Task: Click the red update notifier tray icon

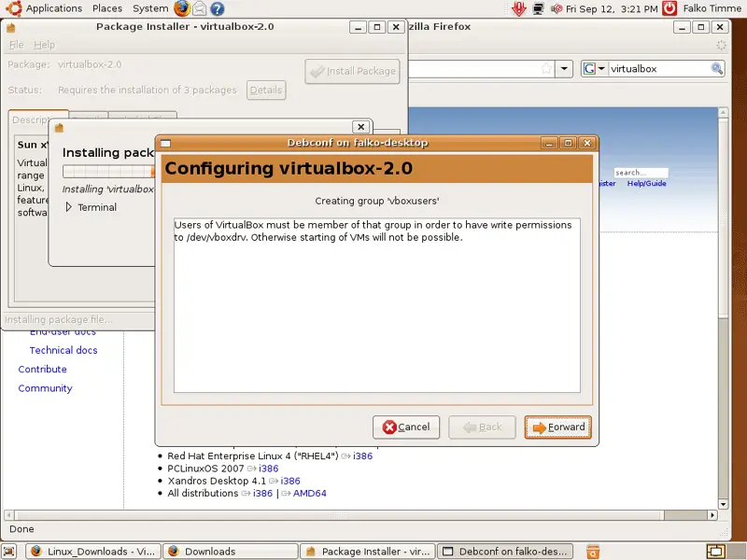Action: click(x=519, y=8)
